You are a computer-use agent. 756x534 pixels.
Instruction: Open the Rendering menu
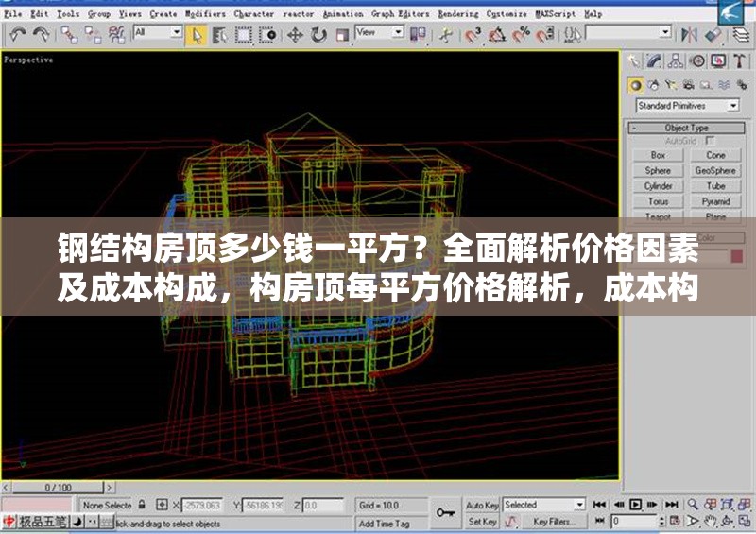(457, 14)
